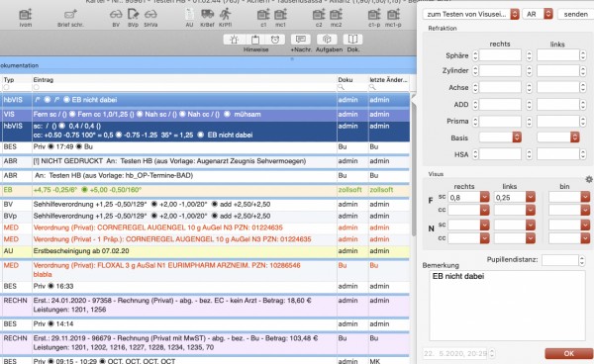Click the siren alert Hinweise icon
Screen dimensions: 594x364
tap(234, 40)
